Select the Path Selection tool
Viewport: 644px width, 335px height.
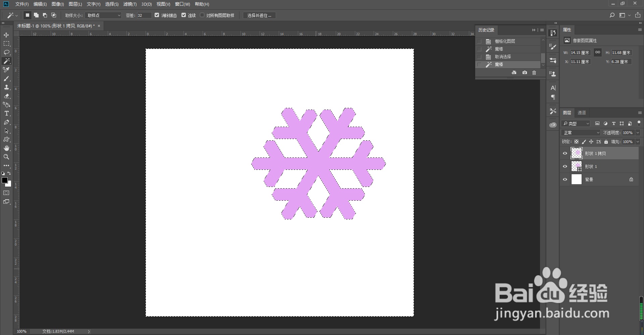pyautogui.click(x=6, y=131)
